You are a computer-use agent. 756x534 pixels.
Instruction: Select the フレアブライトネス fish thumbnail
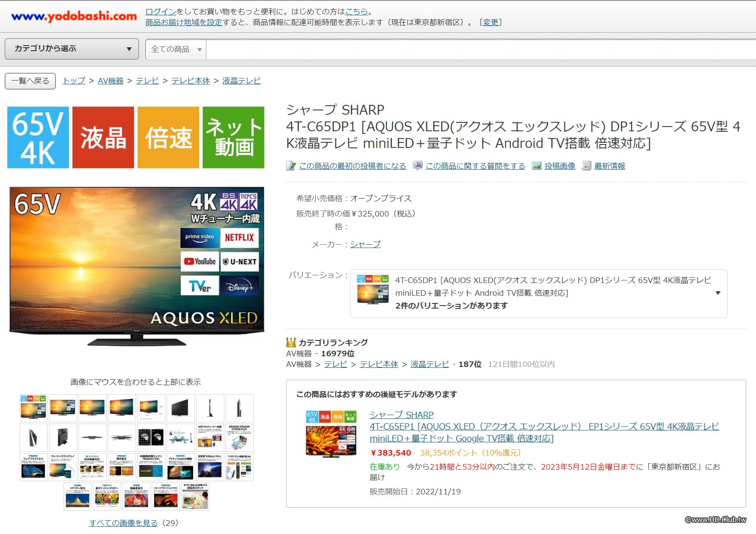coord(33,467)
